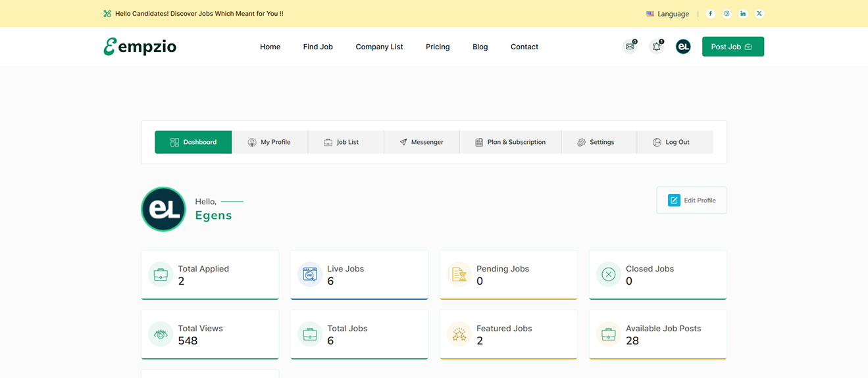
Task: Click the Featured Jobs stars icon
Action: coord(459,335)
